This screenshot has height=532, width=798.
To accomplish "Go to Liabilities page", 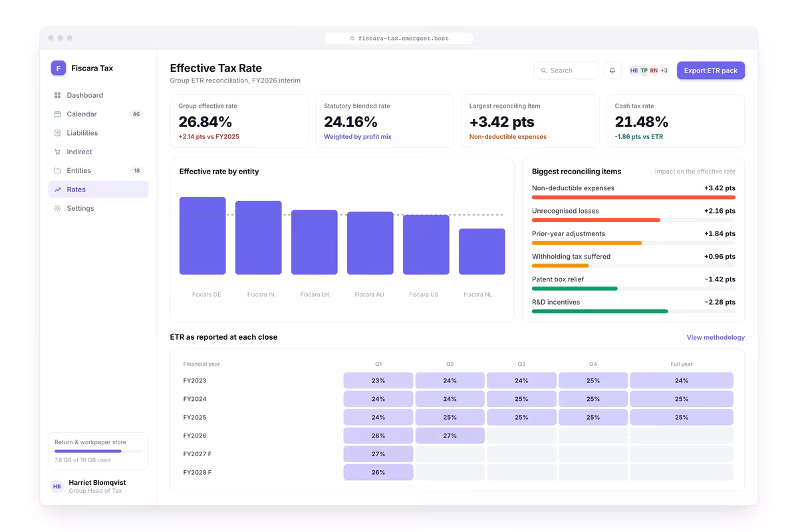I will [x=98, y=133].
